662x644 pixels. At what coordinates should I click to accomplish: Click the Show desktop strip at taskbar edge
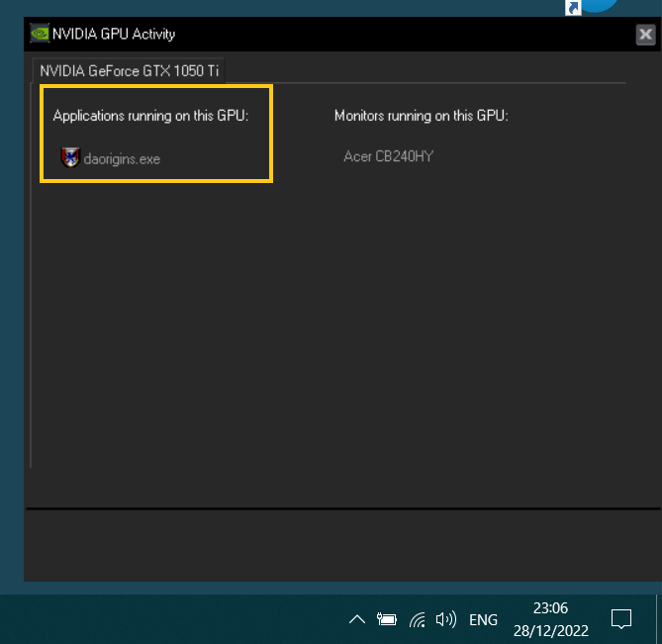tap(659, 619)
